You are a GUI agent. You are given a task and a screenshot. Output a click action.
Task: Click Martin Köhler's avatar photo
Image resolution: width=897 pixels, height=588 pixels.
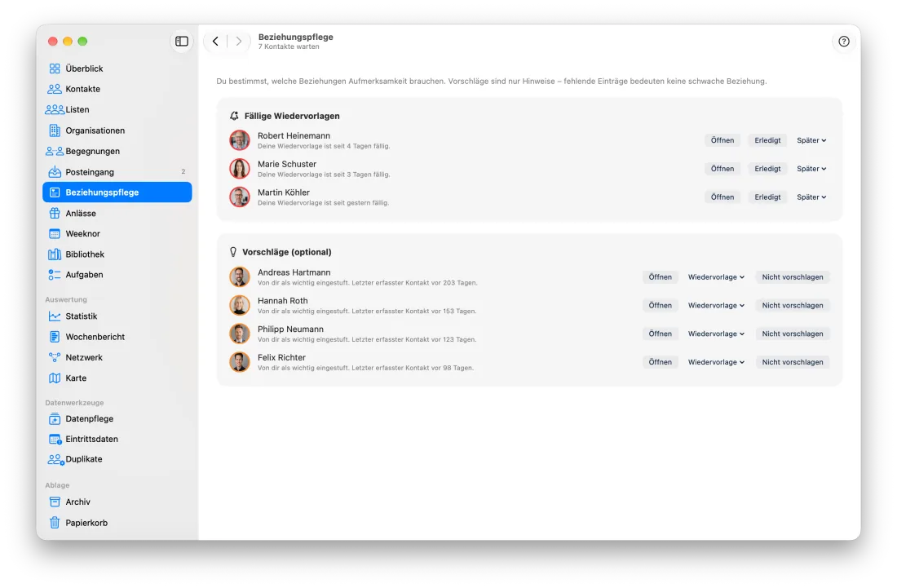(240, 197)
